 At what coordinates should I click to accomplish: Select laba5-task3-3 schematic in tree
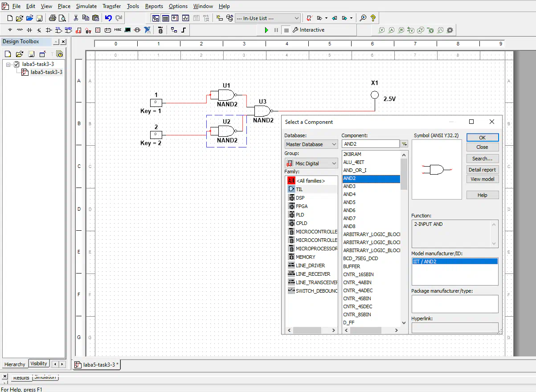point(46,72)
